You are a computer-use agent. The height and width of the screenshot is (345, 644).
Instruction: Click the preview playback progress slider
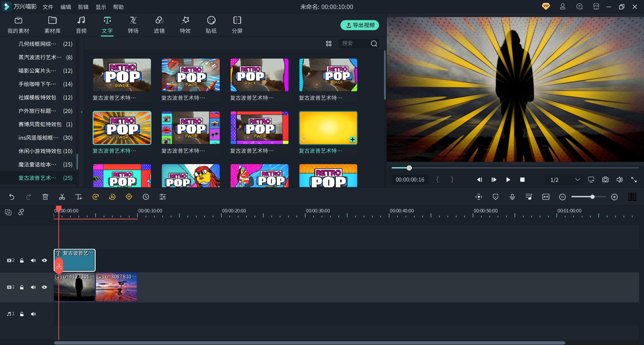pyautogui.click(x=515, y=168)
